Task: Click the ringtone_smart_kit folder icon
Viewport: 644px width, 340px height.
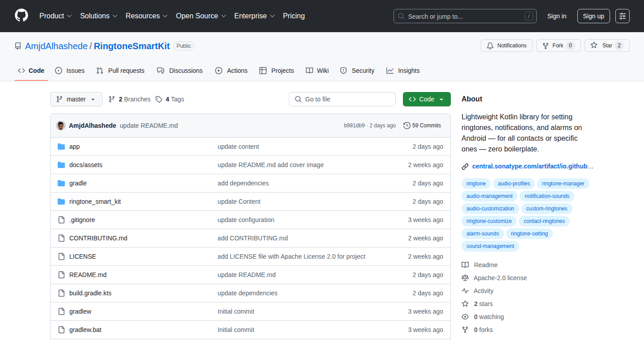Action: coord(61,201)
